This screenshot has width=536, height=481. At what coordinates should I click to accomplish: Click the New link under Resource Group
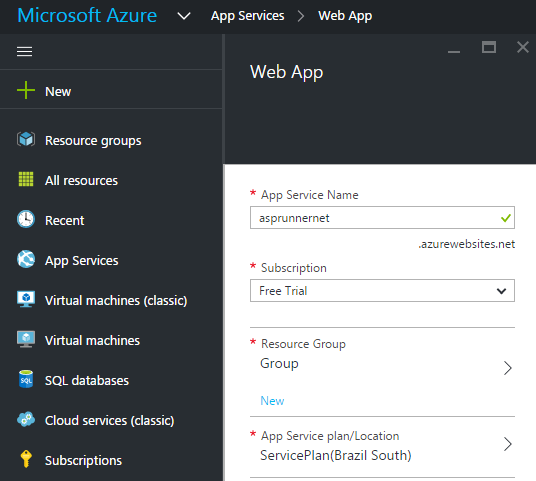tap(272, 401)
